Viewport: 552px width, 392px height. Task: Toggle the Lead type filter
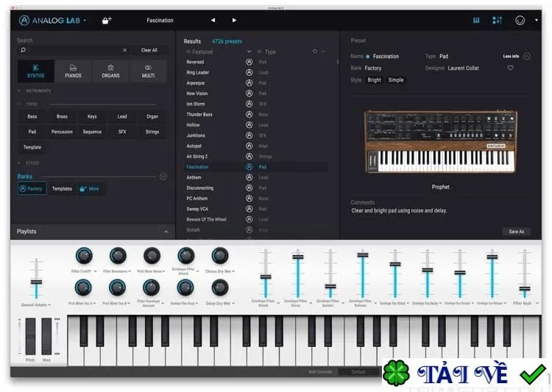click(x=122, y=116)
